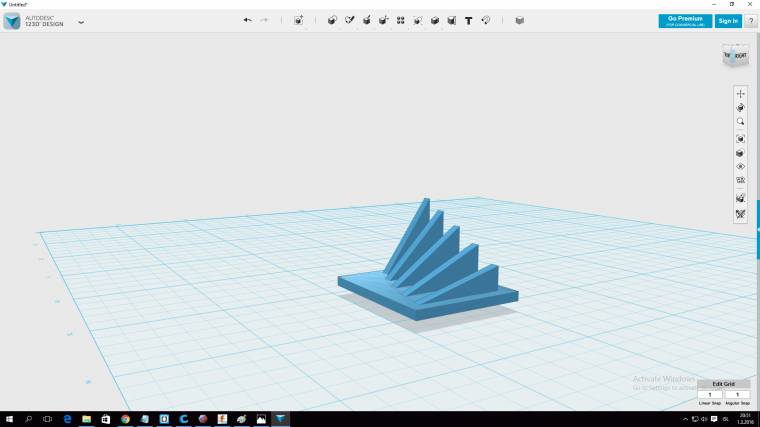The width and height of the screenshot is (760, 427).
Task: Launch Microsoft Edge from taskbar
Action: (x=67, y=419)
